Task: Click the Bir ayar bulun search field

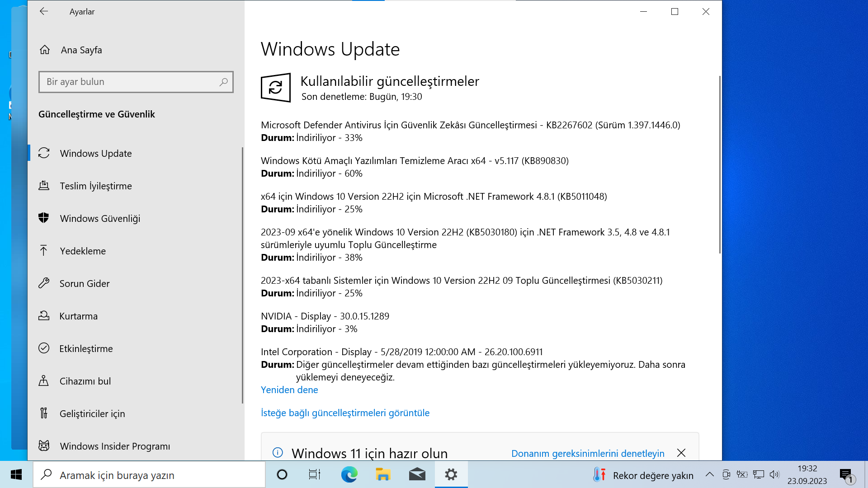Action: pos(131,82)
